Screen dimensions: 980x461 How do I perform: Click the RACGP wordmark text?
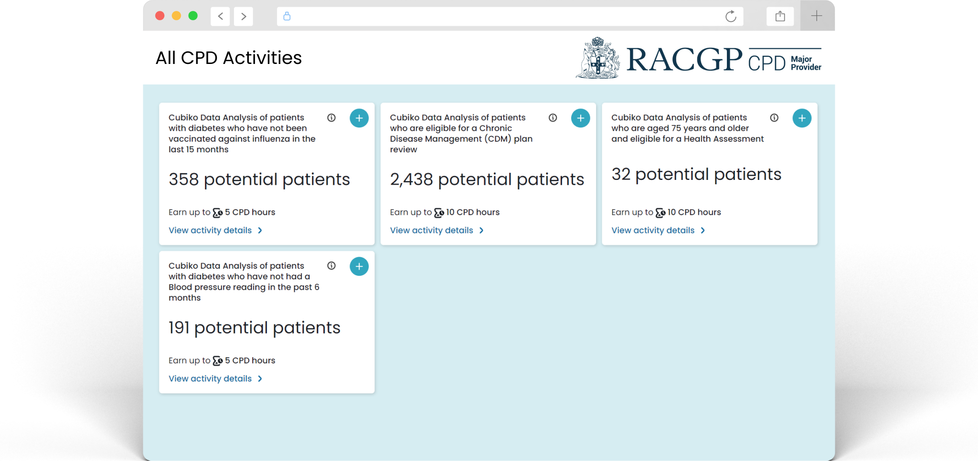[684, 60]
